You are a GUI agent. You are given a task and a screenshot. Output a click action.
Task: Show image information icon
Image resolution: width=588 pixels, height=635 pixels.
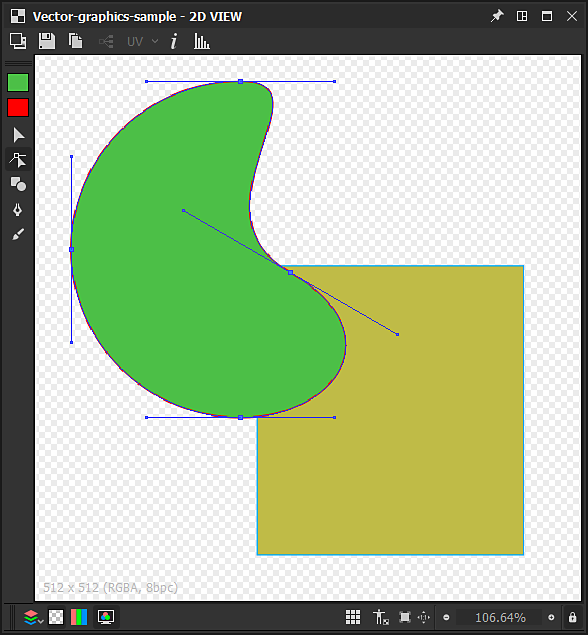pyautogui.click(x=174, y=41)
